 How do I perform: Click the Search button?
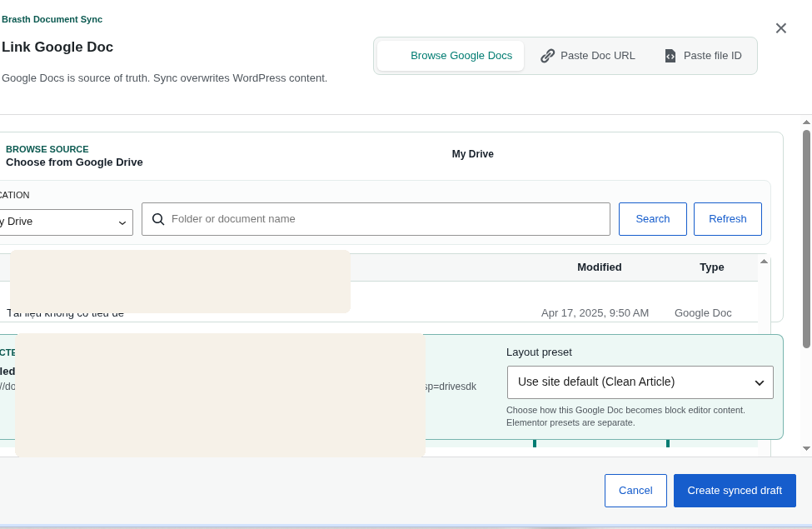[652, 219]
